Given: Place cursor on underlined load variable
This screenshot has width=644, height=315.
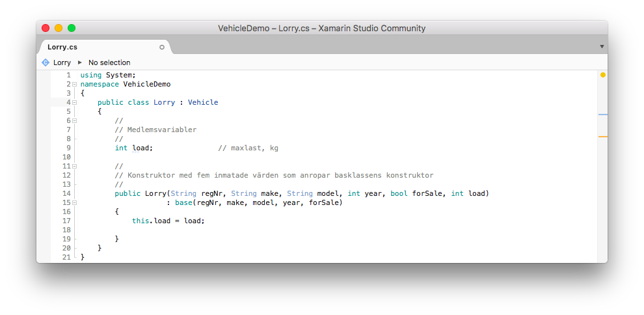Looking at the screenshot, I should 140,148.
